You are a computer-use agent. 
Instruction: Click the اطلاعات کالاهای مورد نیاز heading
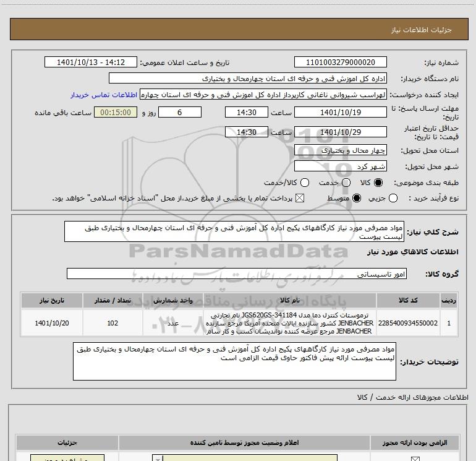coord(413,252)
